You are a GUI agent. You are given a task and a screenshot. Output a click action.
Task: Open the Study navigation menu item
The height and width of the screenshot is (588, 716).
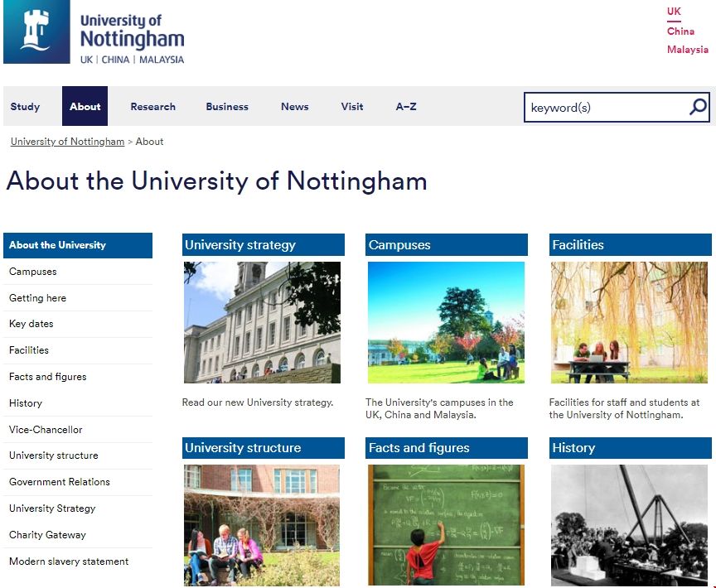(25, 107)
